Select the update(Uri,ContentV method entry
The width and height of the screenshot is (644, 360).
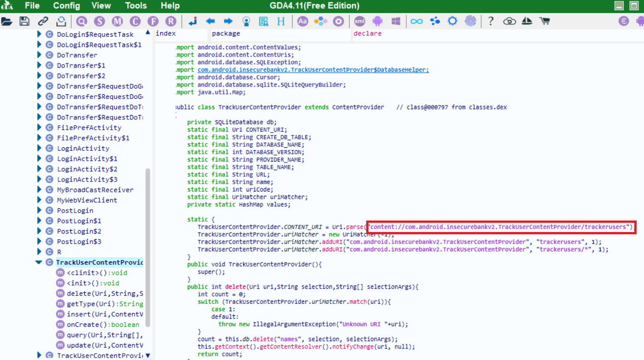coord(105,345)
